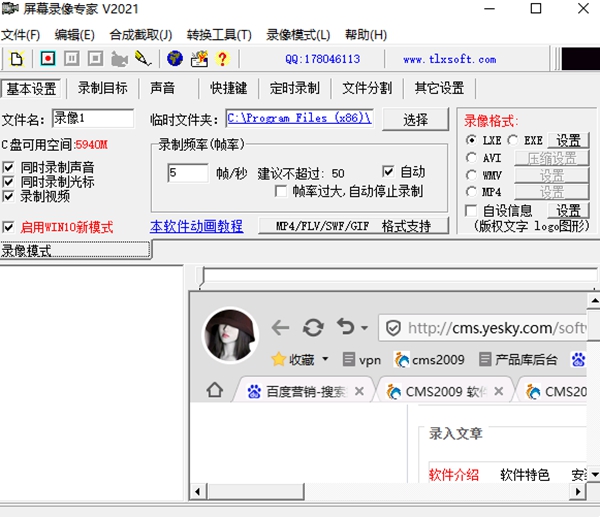The image size is (600, 517).
Task: Click the stop recording toolbar icon
Action: [x=96, y=59]
